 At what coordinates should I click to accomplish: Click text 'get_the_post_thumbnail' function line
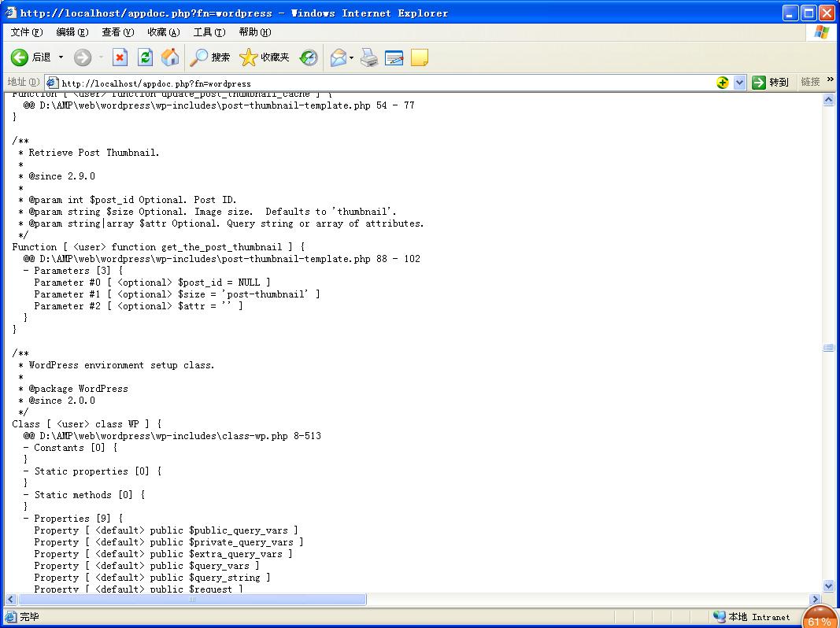point(158,247)
